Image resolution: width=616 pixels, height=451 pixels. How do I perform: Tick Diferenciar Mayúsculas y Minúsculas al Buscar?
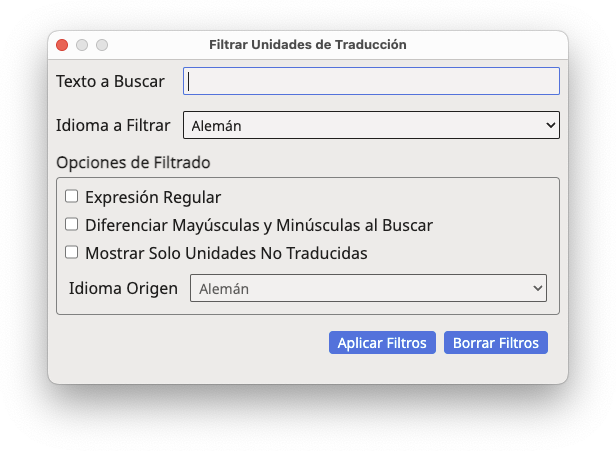point(72,224)
